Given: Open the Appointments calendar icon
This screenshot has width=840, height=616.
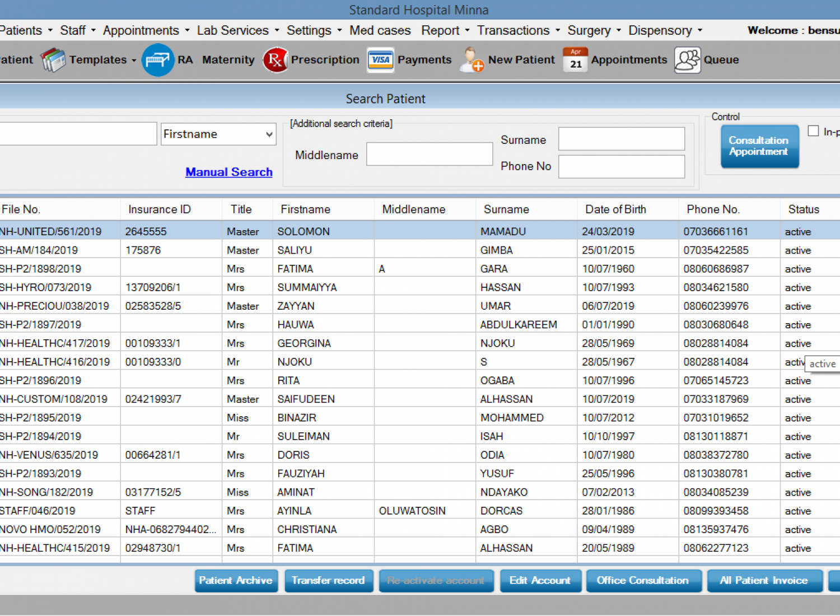Looking at the screenshot, I should 576,60.
